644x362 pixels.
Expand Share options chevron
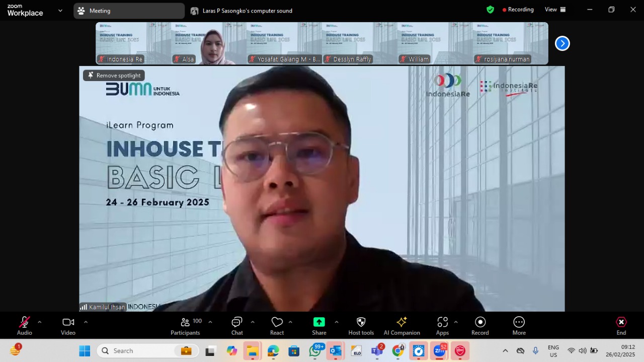click(336, 322)
